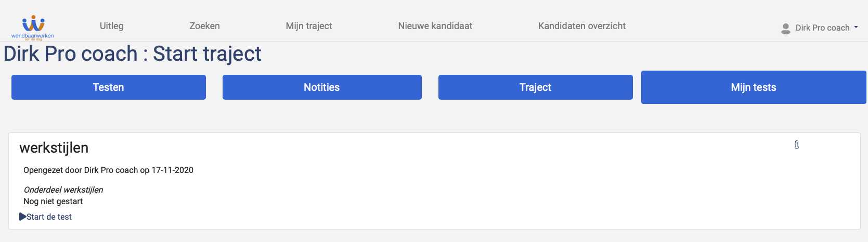Select the Mijn tests button
Viewport: 868px width, 242px height.
754,87
